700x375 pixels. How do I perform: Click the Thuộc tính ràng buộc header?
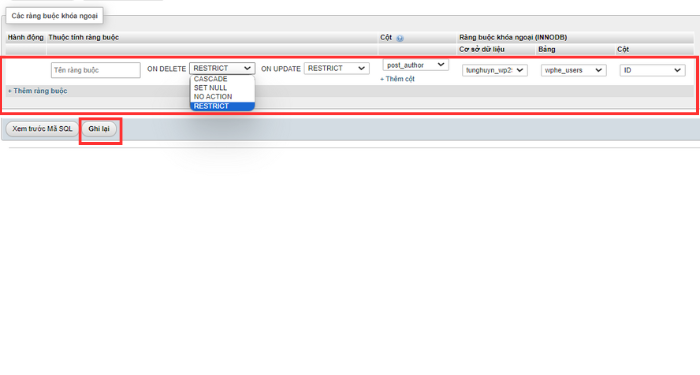click(83, 38)
